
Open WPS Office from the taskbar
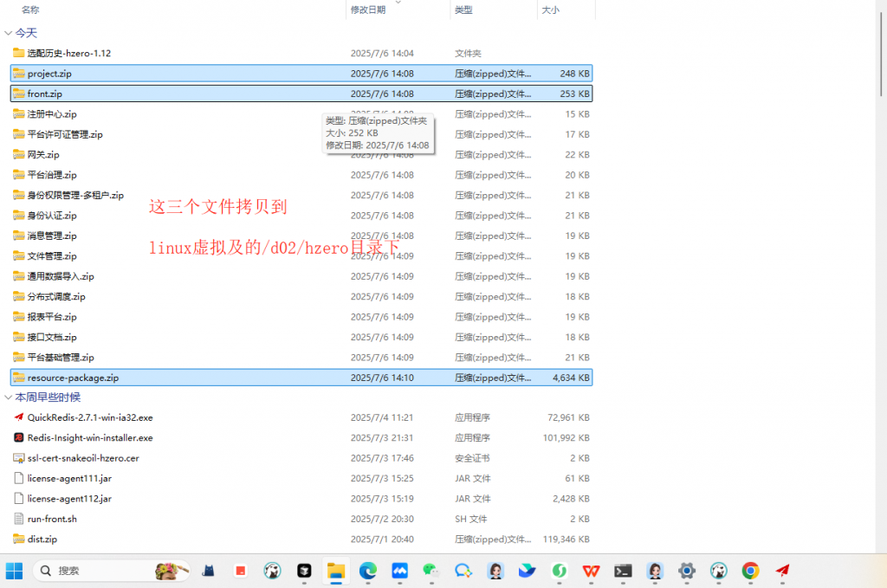click(x=591, y=571)
